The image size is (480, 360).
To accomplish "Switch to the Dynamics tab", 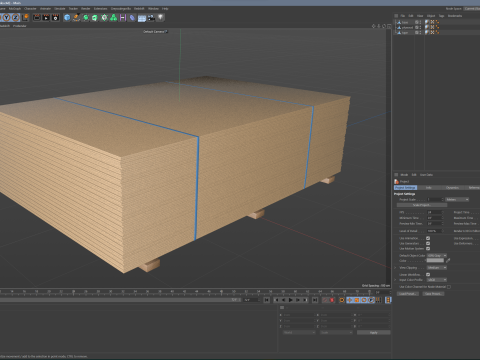I will coord(452,188).
